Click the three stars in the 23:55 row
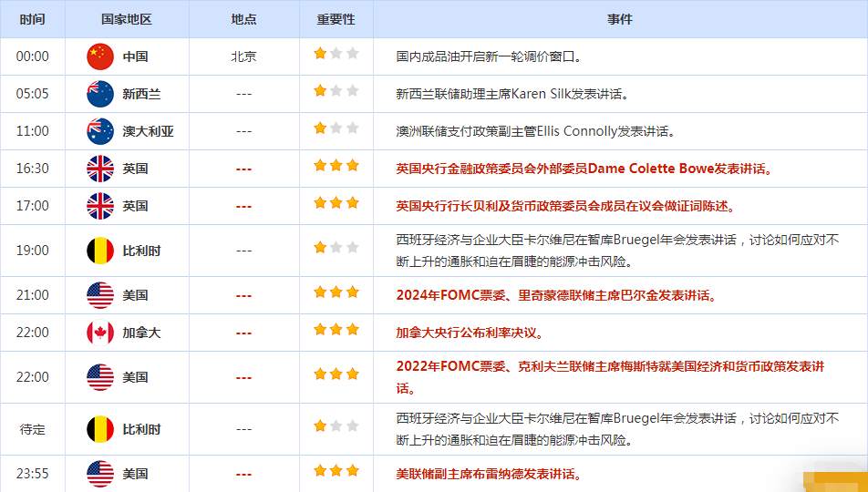 pyautogui.click(x=336, y=471)
